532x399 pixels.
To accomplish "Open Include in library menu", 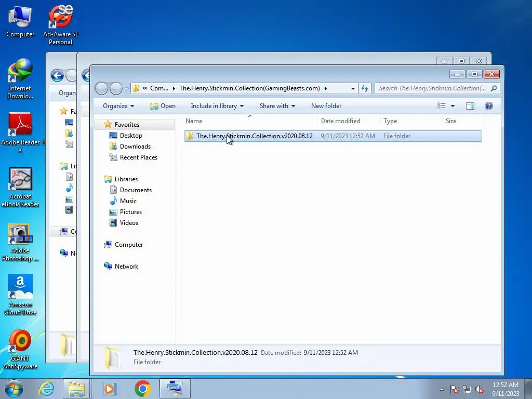I will 217,106.
